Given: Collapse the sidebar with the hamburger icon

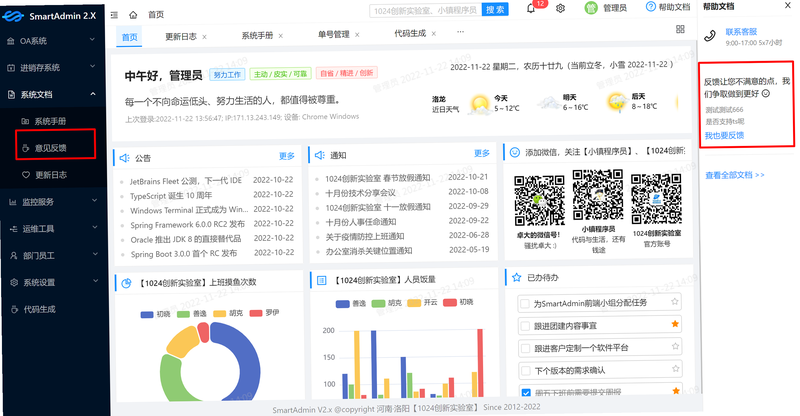Looking at the screenshot, I should click(114, 15).
